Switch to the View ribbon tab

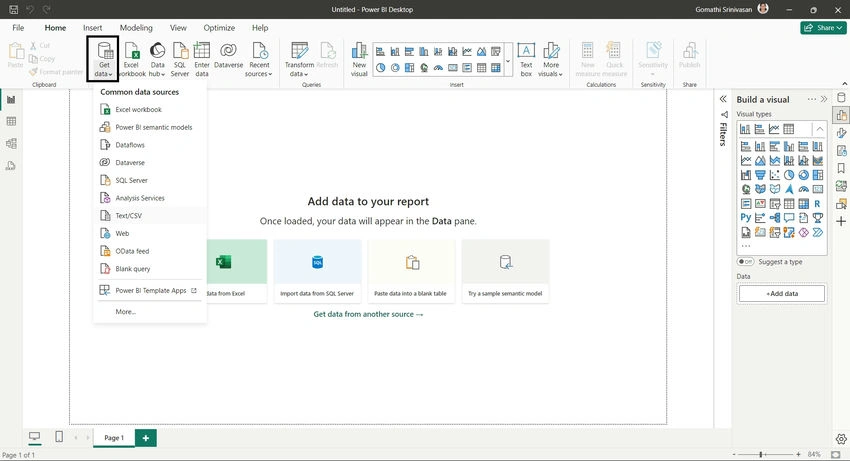coord(178,28)
